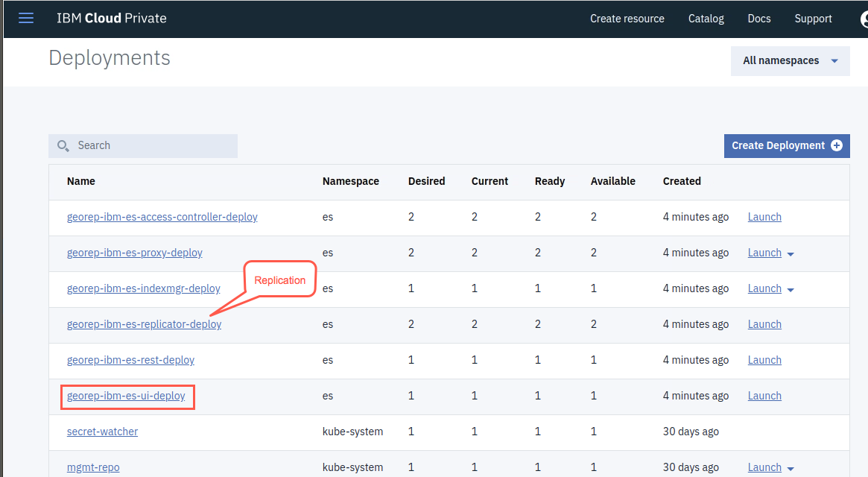Open georep-ibm-es-replicator-deploy link
The width and height of the screenshot is (868, 477).
(x=144, y=324)
